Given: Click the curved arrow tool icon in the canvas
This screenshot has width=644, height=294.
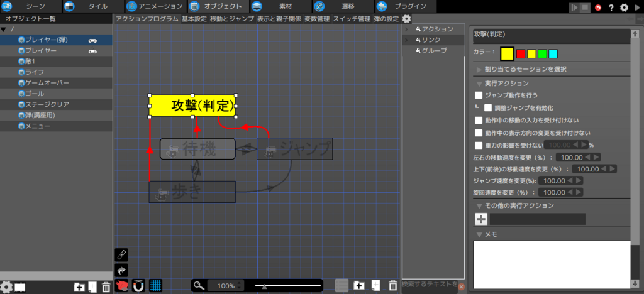Looking at the screenshot, I should (121, 270).
